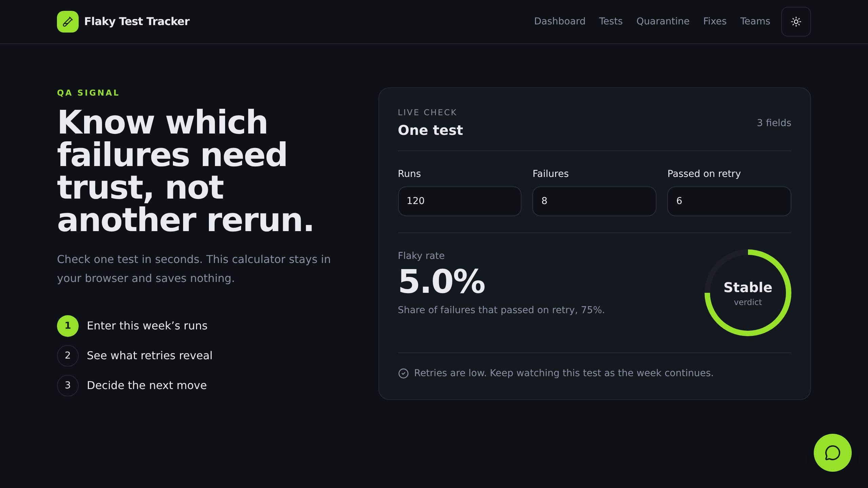Click the '3 fields' label
868x488 pixels.
[774, 123]
